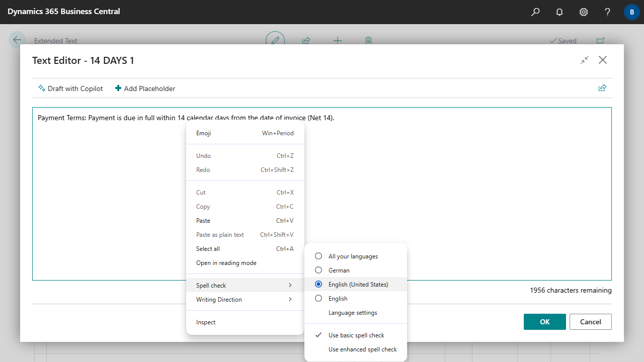
Task: Collapse the Text Editor dialog with shrink arrows
Action: point(585,60)
